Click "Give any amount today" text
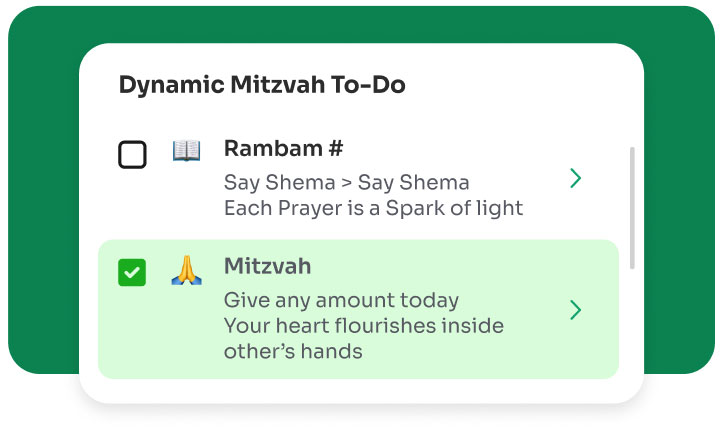Screen dimensions: 724x441 pos(341,300)
